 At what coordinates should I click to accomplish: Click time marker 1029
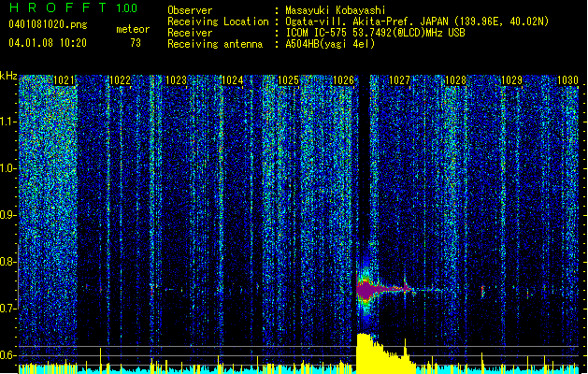point(512,80)
